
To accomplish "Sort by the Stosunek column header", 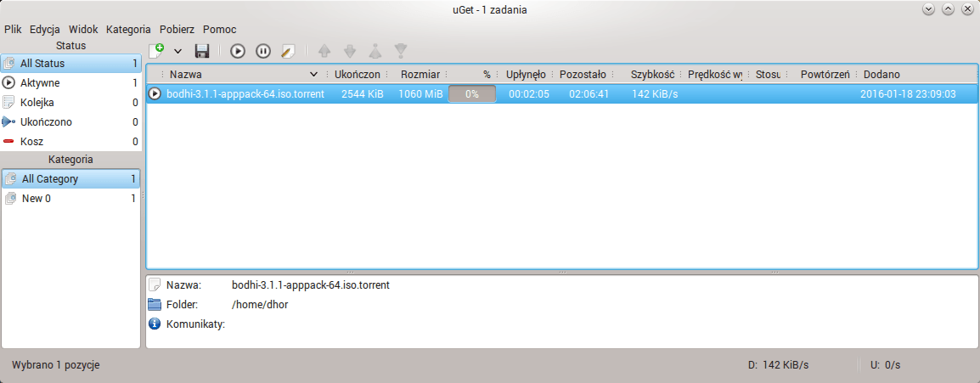I will (769, 75).
